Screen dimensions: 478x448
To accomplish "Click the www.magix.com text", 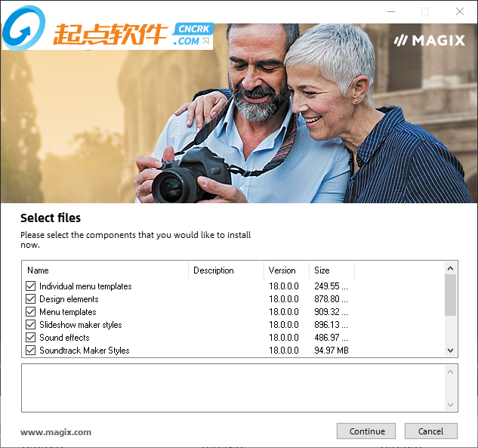I will (x=56, y=432).
